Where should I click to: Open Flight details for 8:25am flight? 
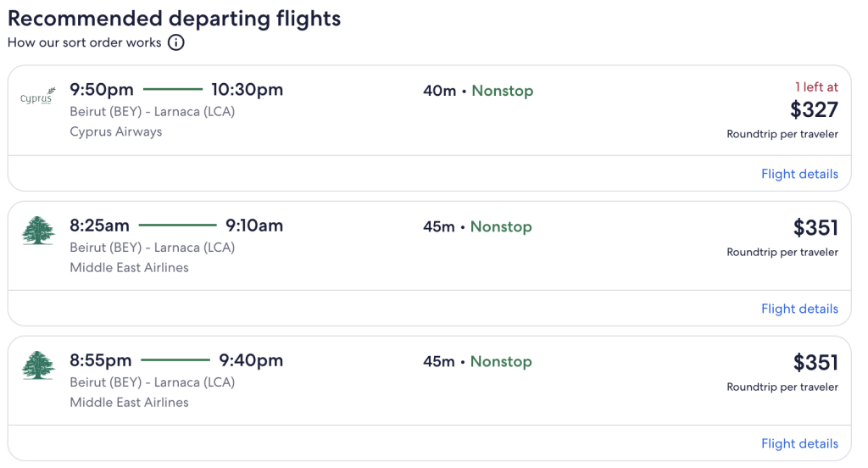click(799, 309)
